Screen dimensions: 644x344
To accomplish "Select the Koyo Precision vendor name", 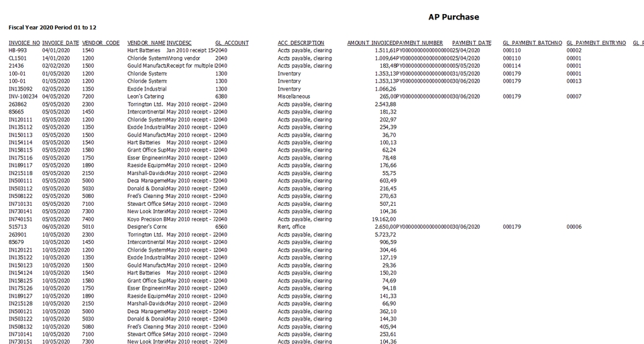I will tap(146, 219).
